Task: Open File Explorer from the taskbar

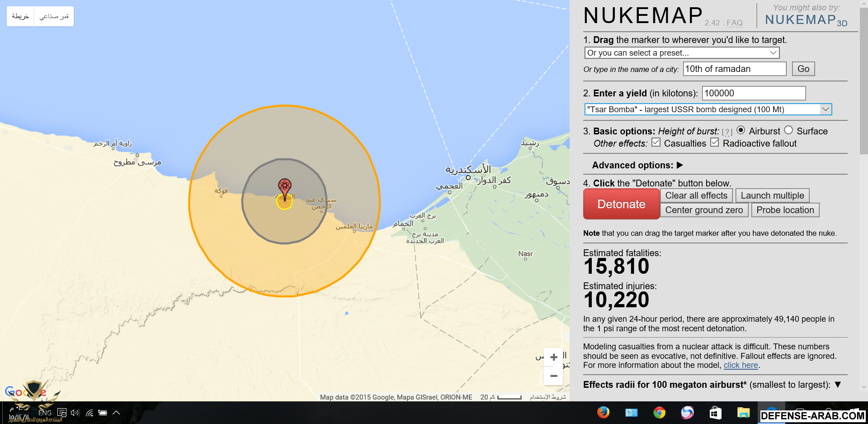Action: coord(743,412)
